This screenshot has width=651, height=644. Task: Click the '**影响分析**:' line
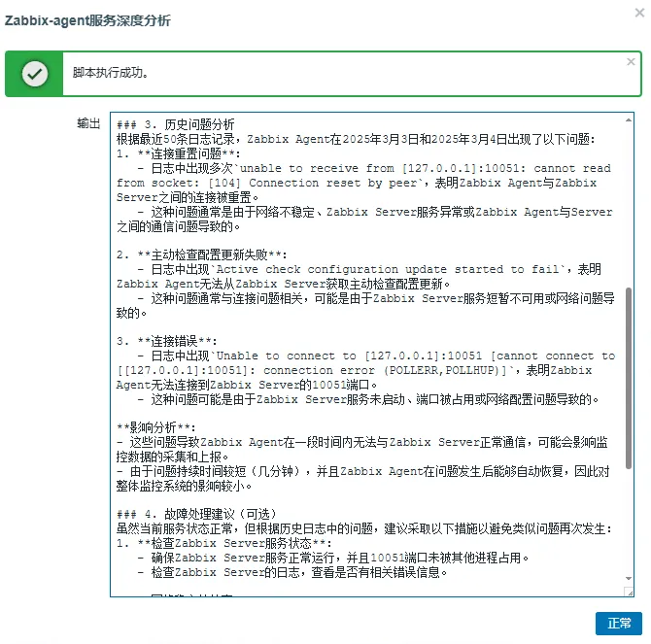click(155, 427)
